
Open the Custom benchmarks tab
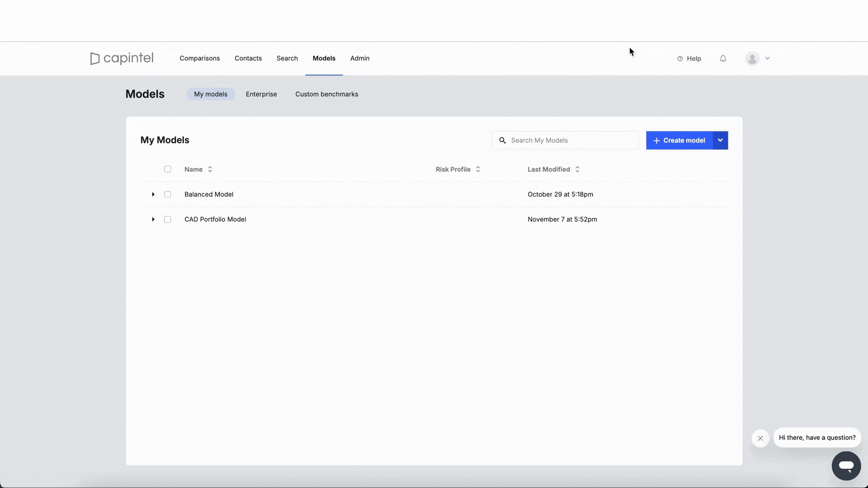point(326,94)
